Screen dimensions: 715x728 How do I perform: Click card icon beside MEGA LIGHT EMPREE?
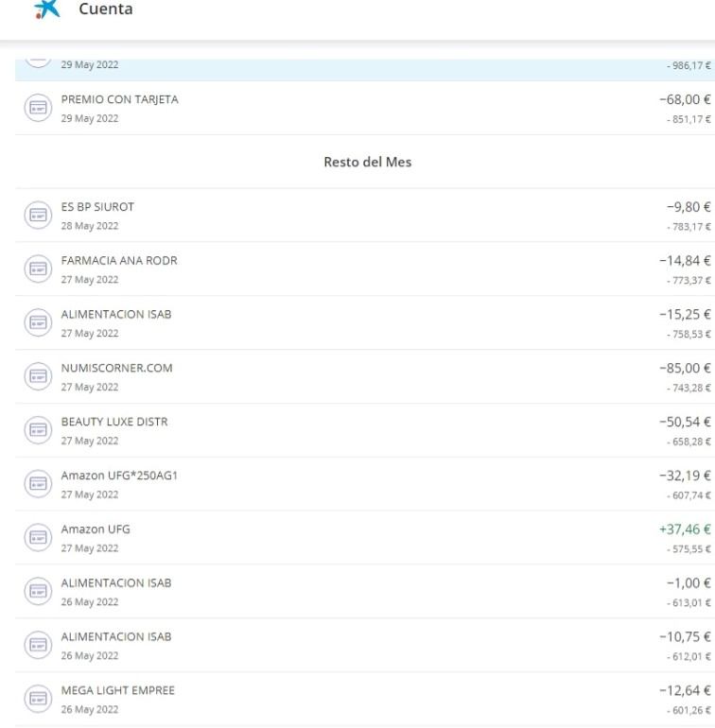pos(36,700)
